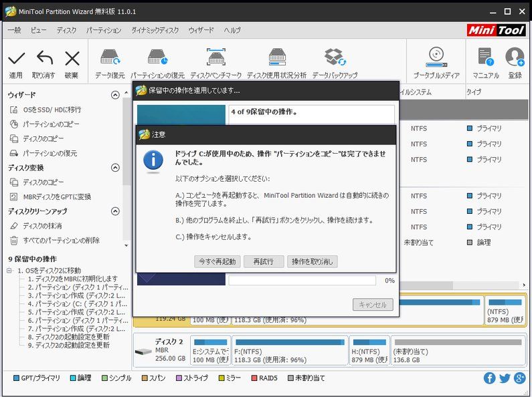Open the ダイナミックディスク menu

(x=155, y=30)
